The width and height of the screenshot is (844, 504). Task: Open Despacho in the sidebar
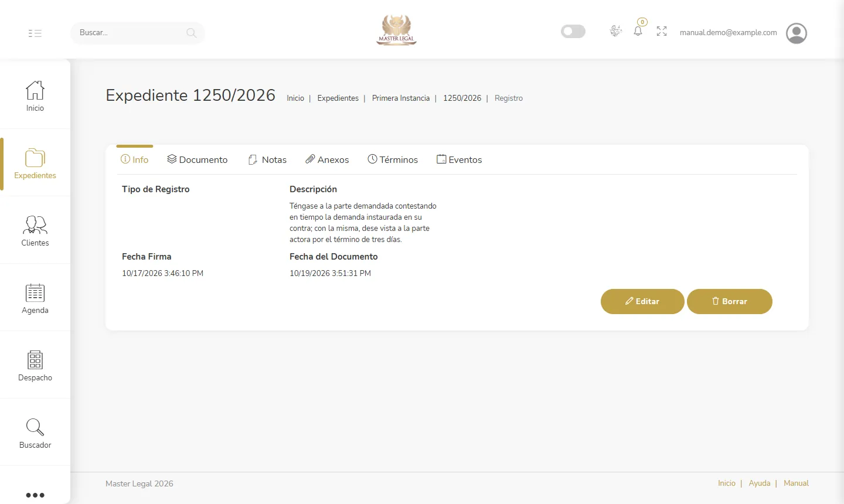coord(35,366)
